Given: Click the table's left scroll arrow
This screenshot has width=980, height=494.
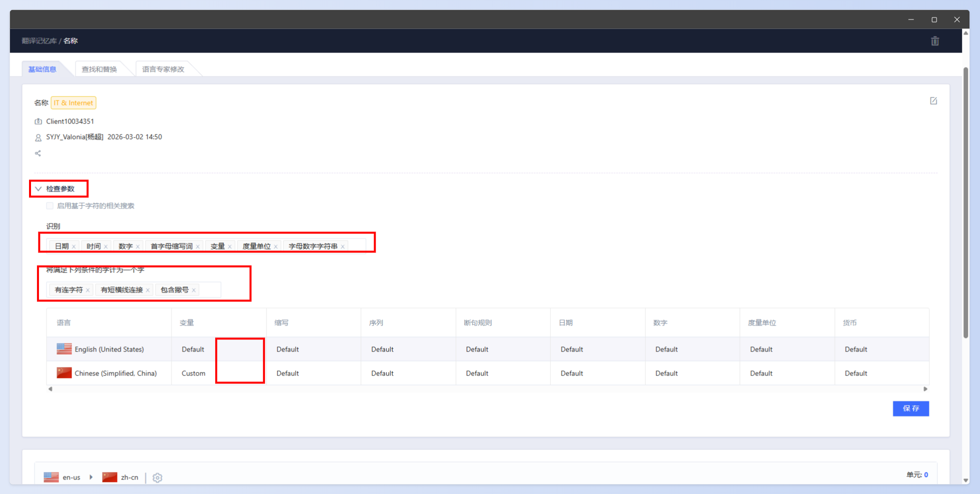Looking at the screenshot, I should click(50, 389).
